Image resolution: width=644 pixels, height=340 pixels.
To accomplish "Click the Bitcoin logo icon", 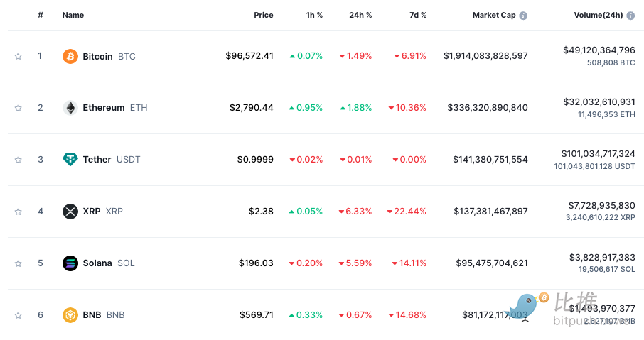I will (x=70, y=56).
